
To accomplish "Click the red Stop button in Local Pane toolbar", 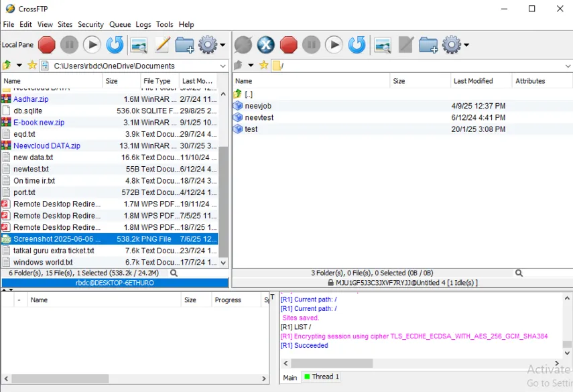I will [46, 45].
